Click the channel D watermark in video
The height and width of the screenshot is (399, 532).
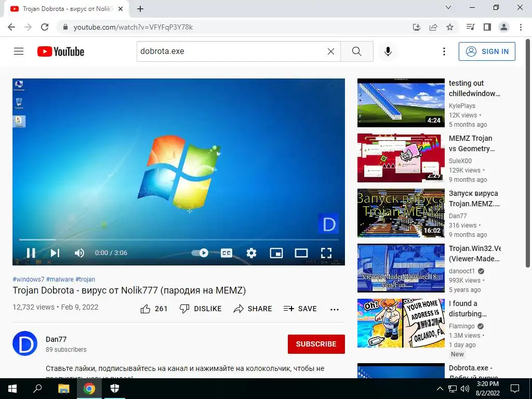coord(328,223)
